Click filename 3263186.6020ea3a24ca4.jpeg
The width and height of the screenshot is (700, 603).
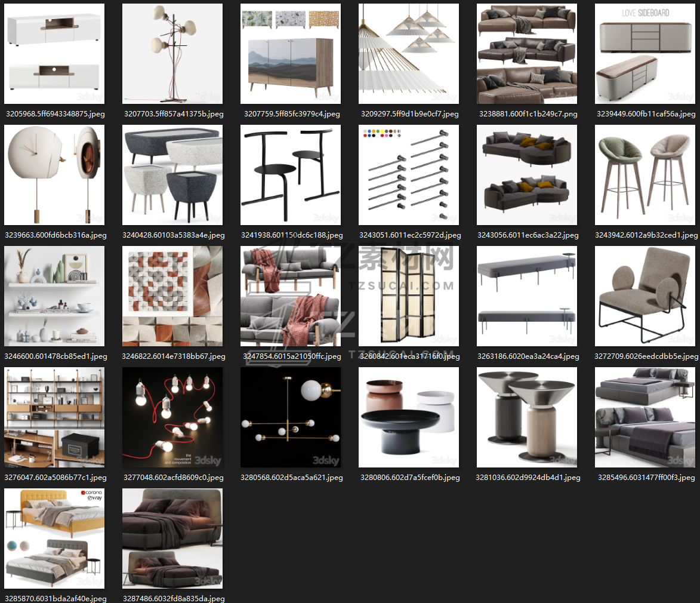[x=528, y=356]
